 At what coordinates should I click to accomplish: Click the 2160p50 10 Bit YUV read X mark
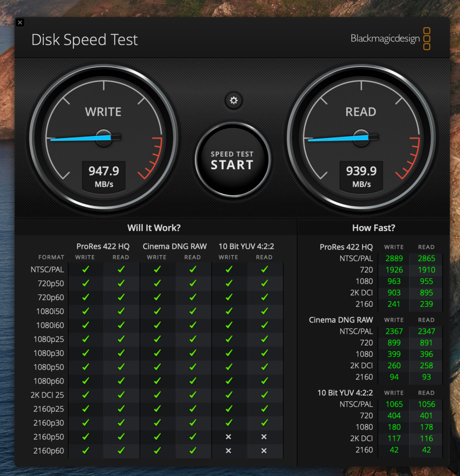tap(264, 436)
